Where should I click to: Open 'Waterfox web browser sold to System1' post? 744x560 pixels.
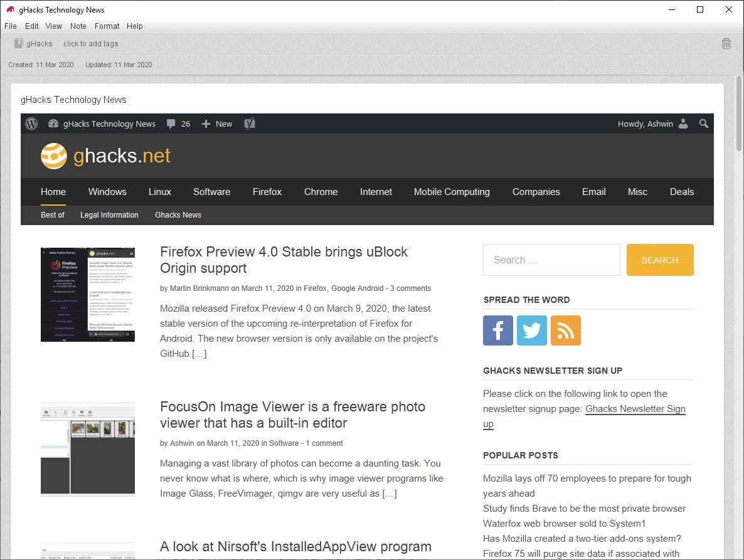point(564,524)
